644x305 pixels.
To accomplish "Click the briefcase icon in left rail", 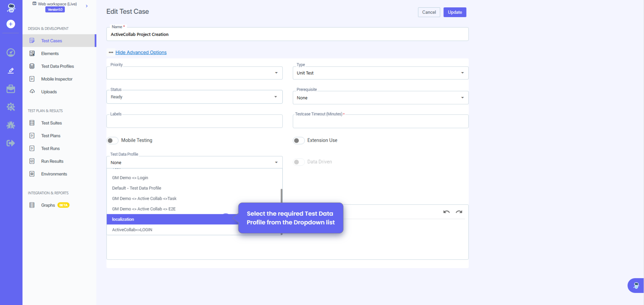I will [11, 89].
